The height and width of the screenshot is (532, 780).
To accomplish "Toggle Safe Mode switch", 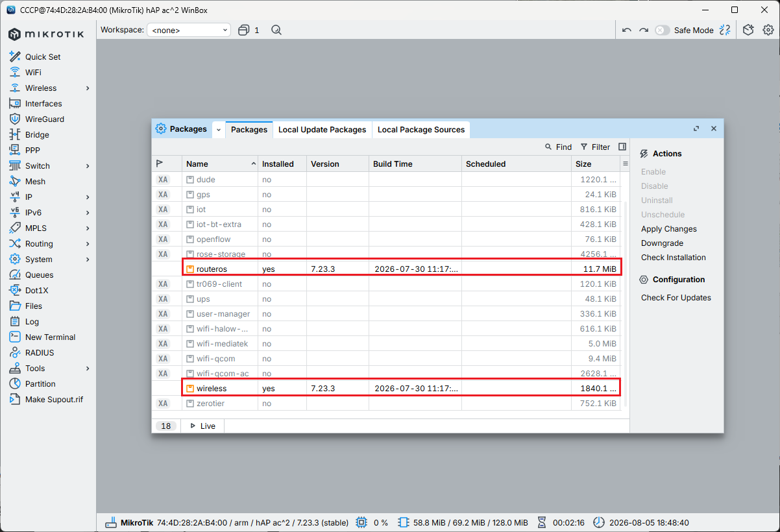I will point(662,30).
